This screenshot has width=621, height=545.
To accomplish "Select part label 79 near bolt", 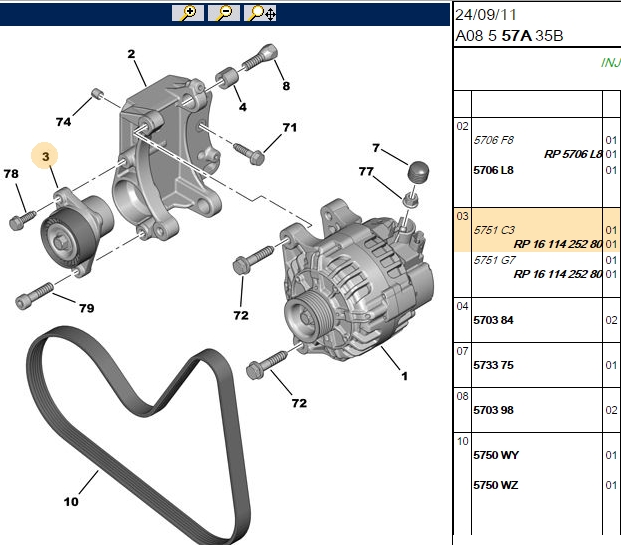I will coord(87,308).
